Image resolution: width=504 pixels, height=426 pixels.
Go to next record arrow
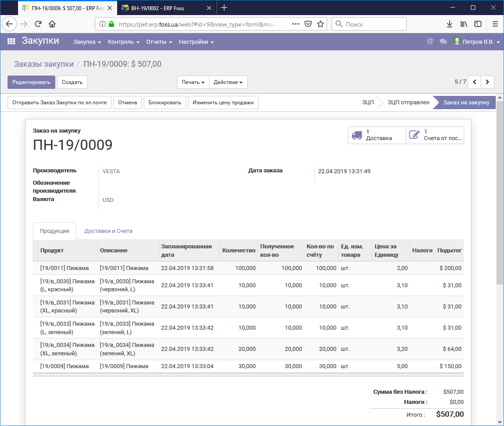pos(487,82)
